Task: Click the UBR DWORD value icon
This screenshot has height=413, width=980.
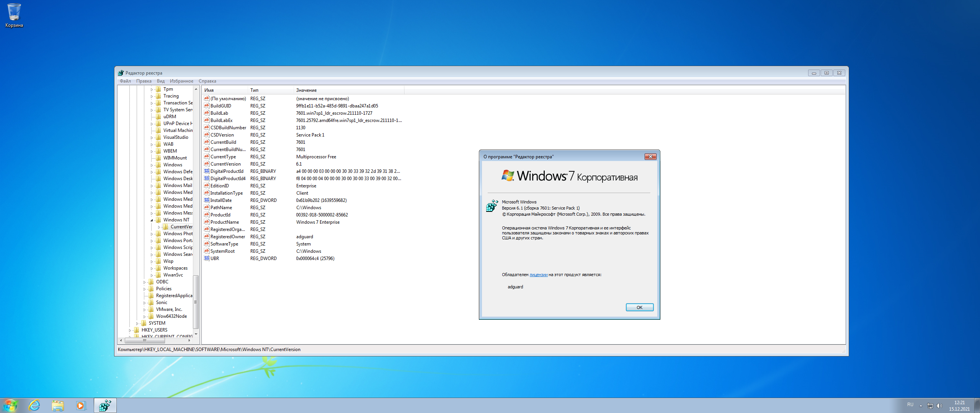Action: click(206, 259)
